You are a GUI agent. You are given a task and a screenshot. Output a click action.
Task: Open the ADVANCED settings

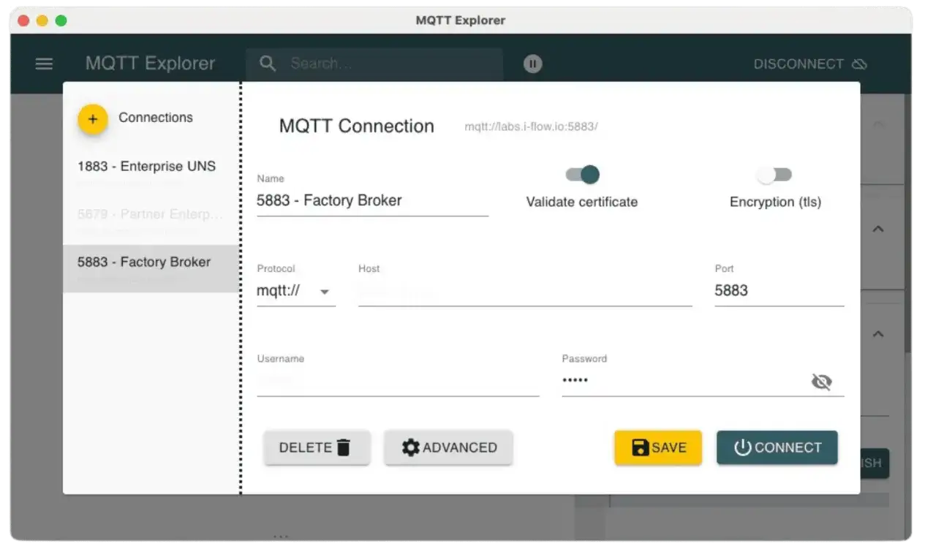[449, 447]
